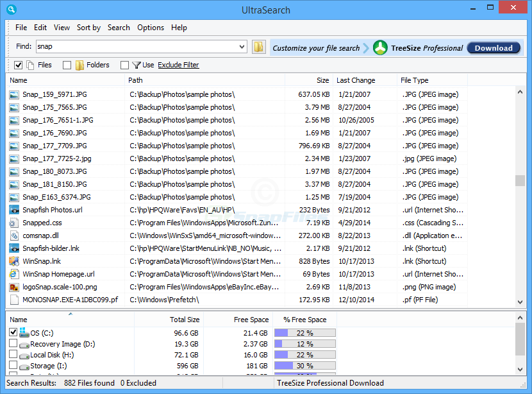Image resolution: width=532 pixels, height=394 pixels.
Task: Click the logoSnap.scale-100.png image icon
Action: click(x=14, y=287)
